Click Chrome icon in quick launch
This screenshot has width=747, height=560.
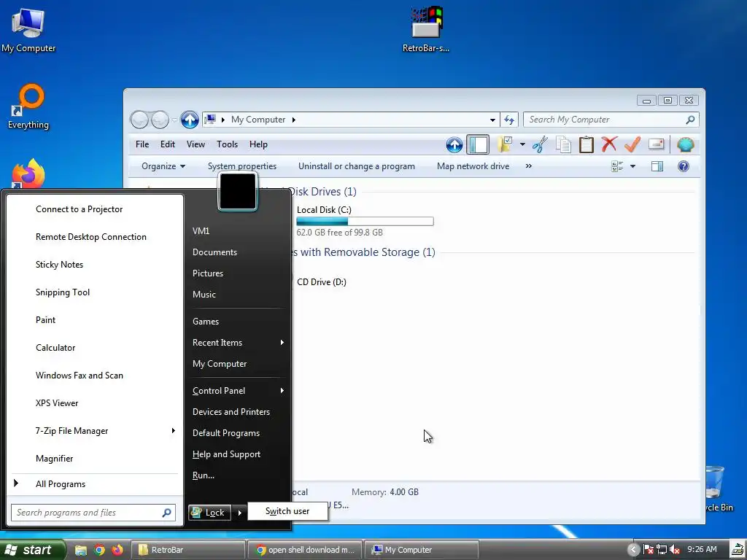[99, 550]
